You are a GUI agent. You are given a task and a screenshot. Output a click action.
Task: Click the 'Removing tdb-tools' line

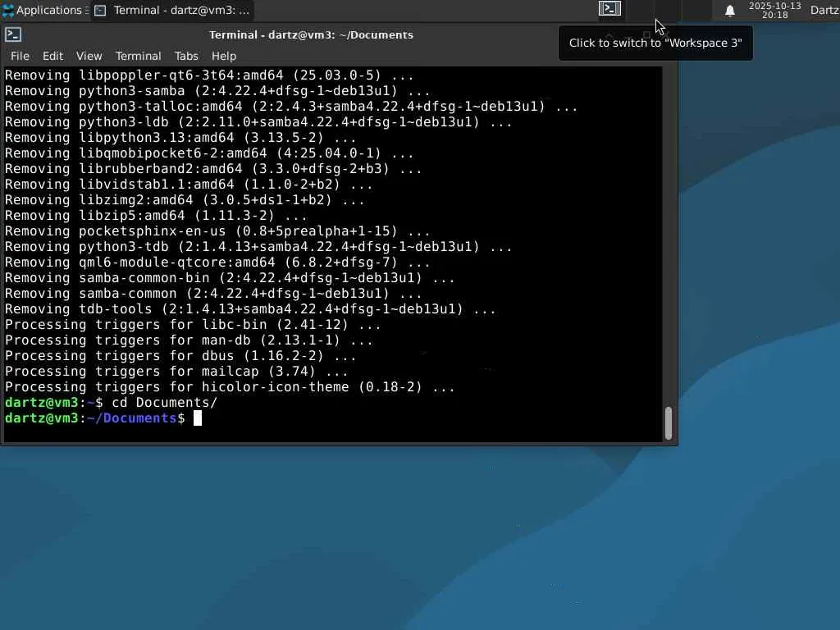point(250,308)
